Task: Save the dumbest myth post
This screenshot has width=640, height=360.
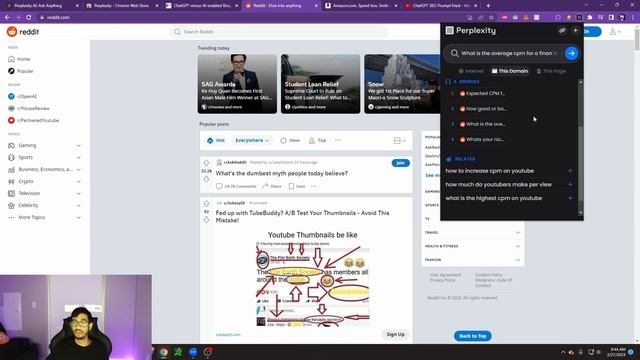Action: 297,186
